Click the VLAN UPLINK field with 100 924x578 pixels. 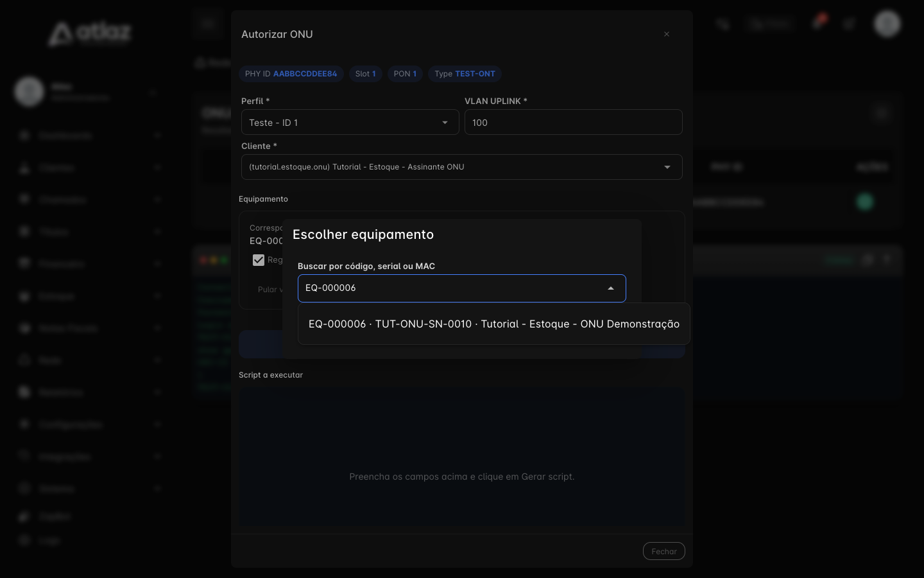click(573, 122)
